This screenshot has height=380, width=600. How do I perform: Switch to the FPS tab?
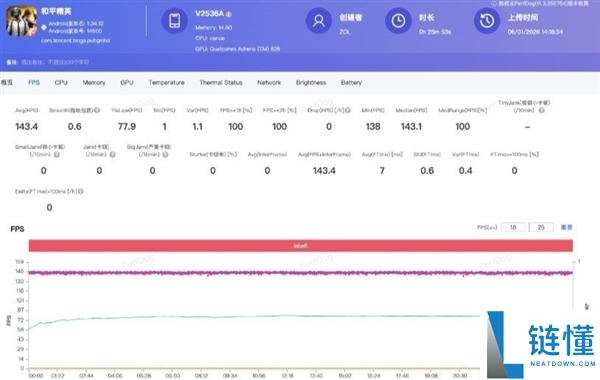point(34,82)
